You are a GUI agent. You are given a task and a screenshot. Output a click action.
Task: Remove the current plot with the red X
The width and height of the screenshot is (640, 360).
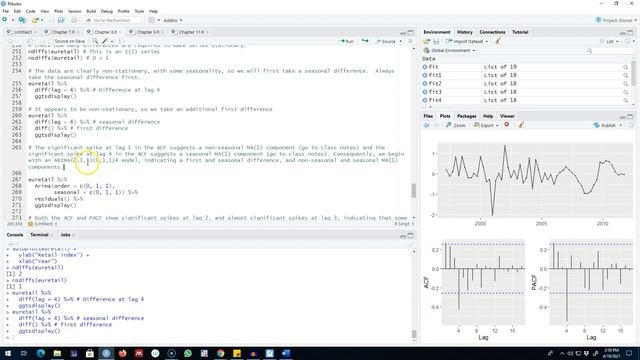(x=507, y=125)
